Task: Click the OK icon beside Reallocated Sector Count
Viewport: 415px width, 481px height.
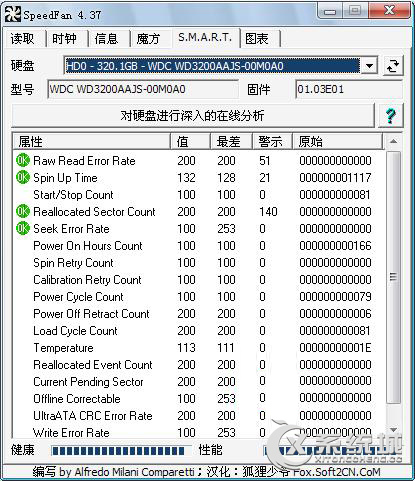Action: tap(23, 211)
